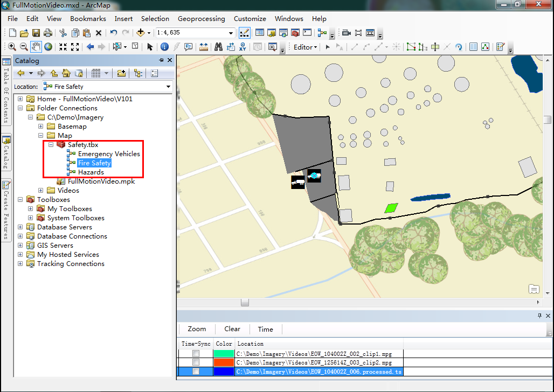554x392 pixels.
Task: Open the map scale dropdown
Action: coord(231,33)
